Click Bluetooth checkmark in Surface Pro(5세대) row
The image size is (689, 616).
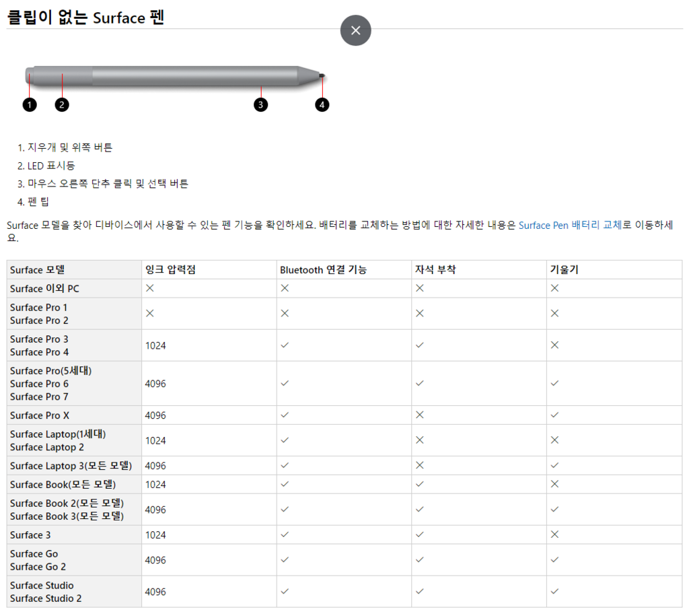[x=285, y=383]
